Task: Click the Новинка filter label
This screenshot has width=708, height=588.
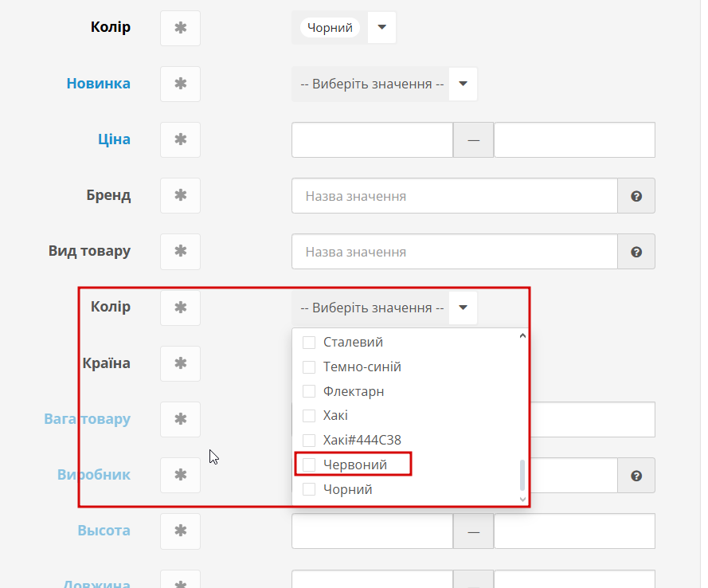Action: point(98,84)
